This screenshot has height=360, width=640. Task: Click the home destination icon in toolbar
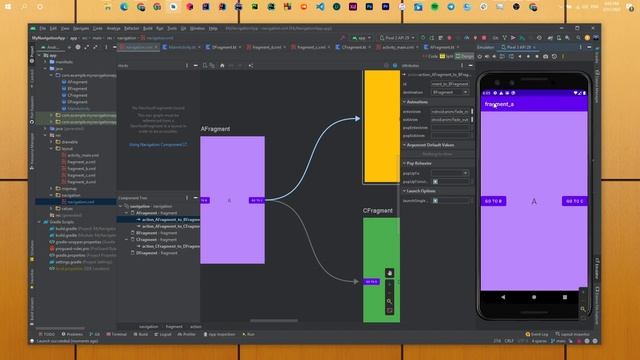pos(222,65)
